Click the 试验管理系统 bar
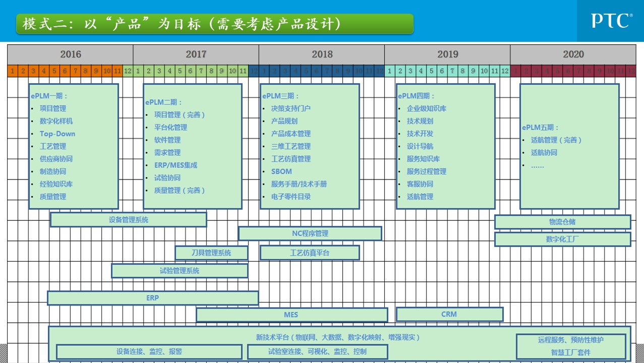Screen dimensions: 644x363 (180, 271)
